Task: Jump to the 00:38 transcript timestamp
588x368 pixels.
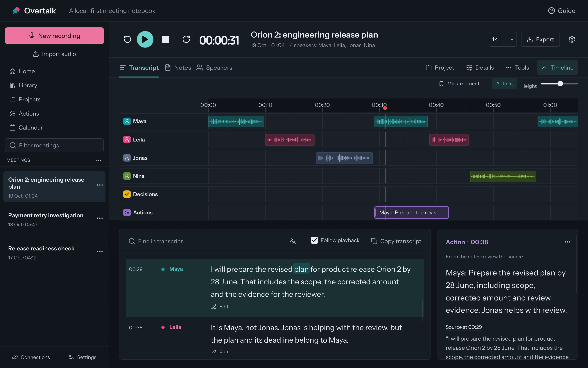Action: click(x=136, y=328)
